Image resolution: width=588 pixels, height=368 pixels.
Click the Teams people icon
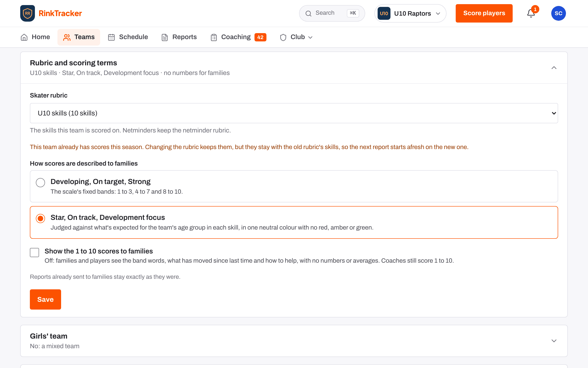pos(67,37)
